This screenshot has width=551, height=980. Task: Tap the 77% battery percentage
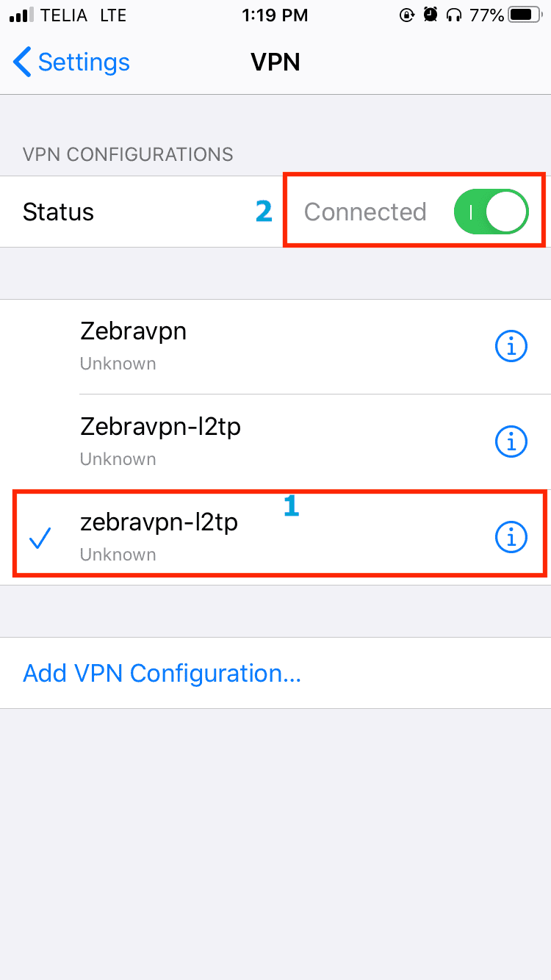point(487,15)
